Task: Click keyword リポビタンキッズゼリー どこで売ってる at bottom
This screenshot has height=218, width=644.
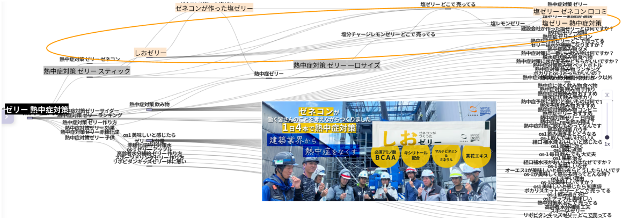Action: point(567,215)
